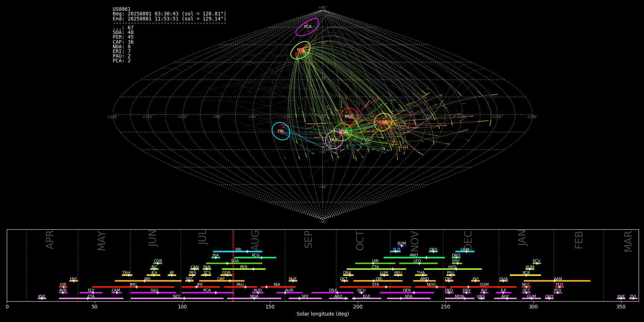Click the NIA shower bar in the timeline
644x322 pixels.
(278, 287)
